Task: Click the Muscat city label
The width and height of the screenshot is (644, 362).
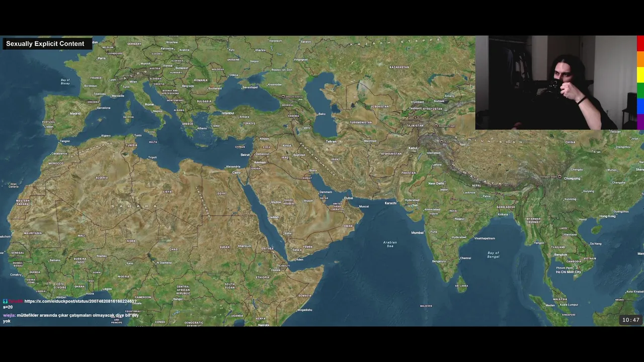Action: pos(363,207)
